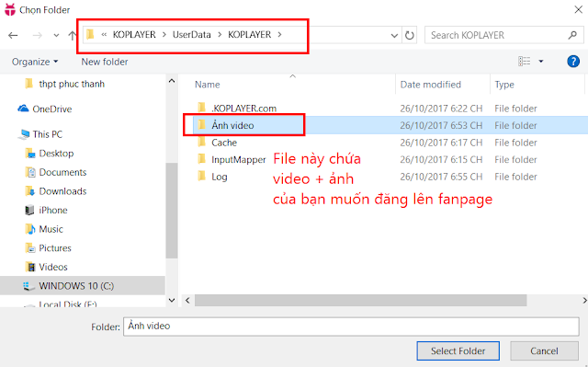588x367 pixels.
Task: Select the .KOPLAYER.com folder
Action: click(243, 109)
